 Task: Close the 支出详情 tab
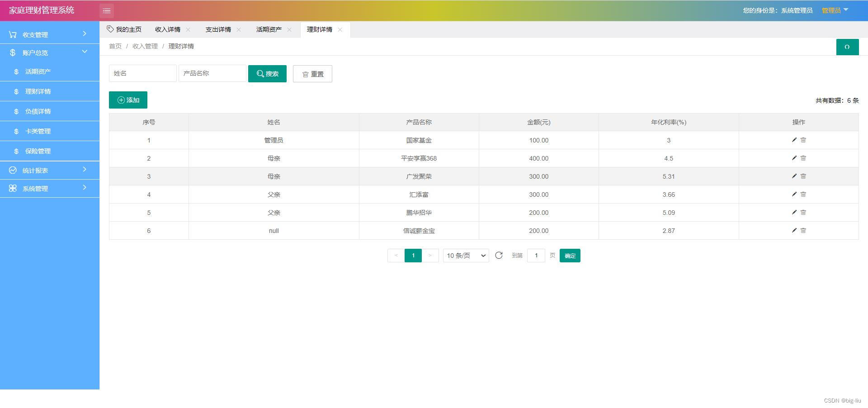(x=239, y=30)
